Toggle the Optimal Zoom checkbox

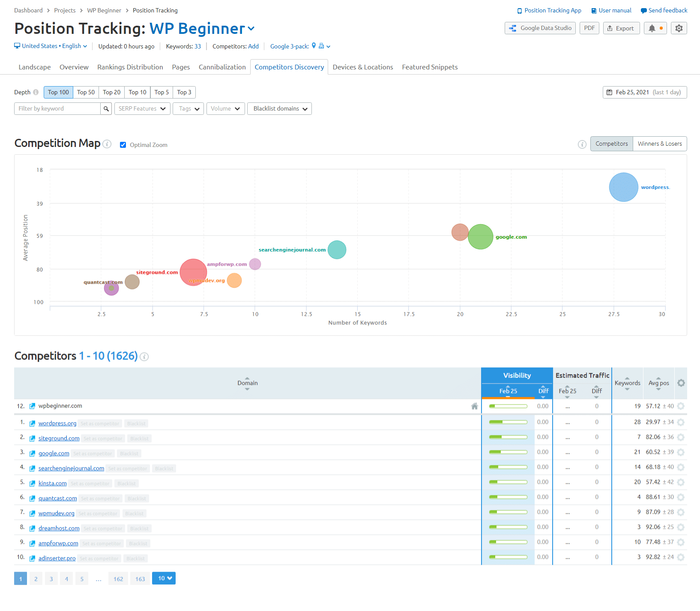[x=123, y=145]
